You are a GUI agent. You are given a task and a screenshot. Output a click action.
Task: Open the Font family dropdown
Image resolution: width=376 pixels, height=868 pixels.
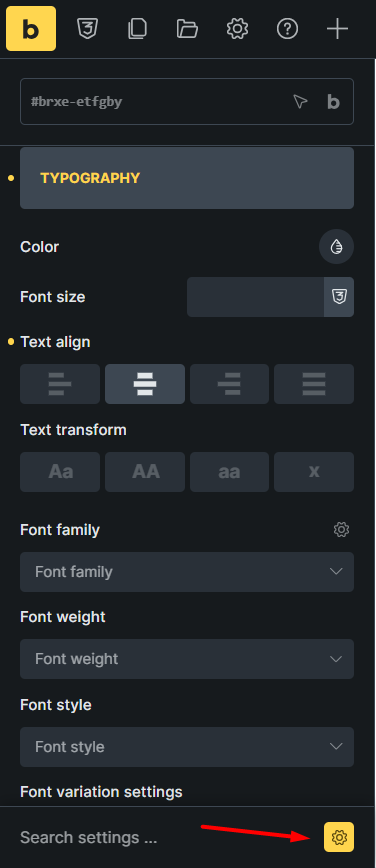coord(187,572)
